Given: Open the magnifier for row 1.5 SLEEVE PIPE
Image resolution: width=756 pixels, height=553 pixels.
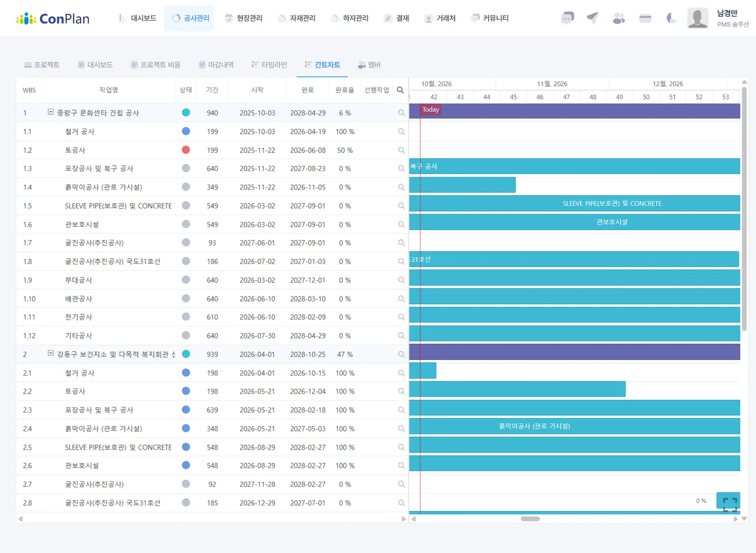Looking at the screenshot, I should [401, 206].
